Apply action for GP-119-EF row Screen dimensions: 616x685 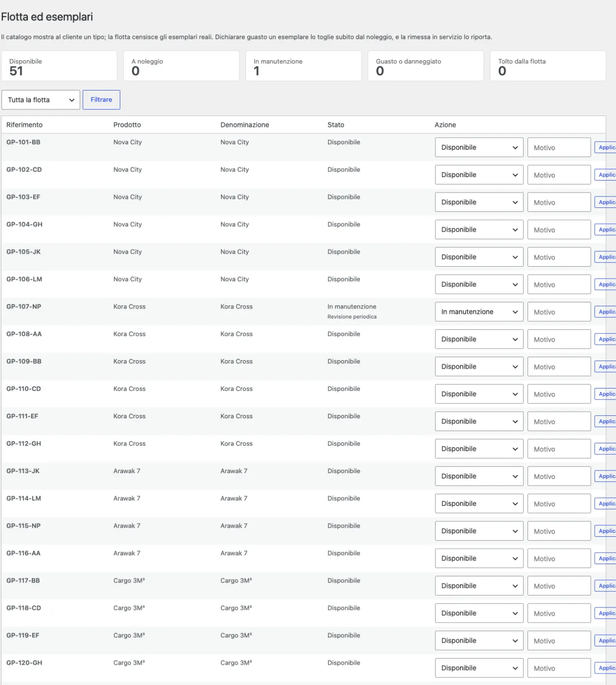pos(605,641)
